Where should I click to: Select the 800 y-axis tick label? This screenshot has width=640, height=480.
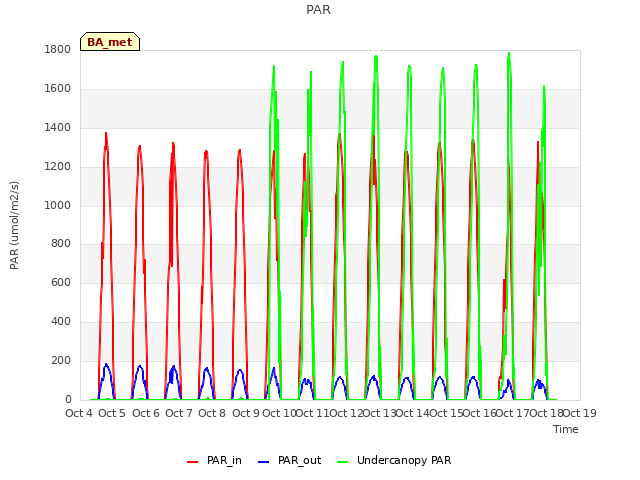tap(61, 244)
